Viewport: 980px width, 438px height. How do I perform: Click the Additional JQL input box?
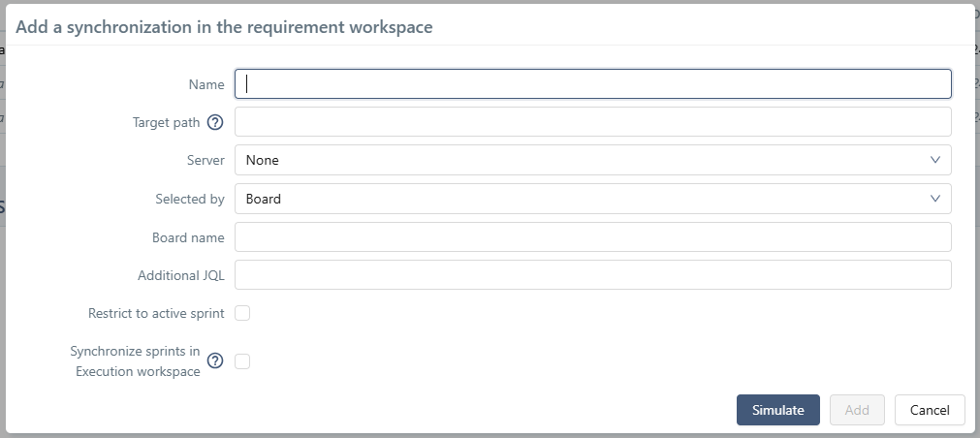[x=591, y=275]
